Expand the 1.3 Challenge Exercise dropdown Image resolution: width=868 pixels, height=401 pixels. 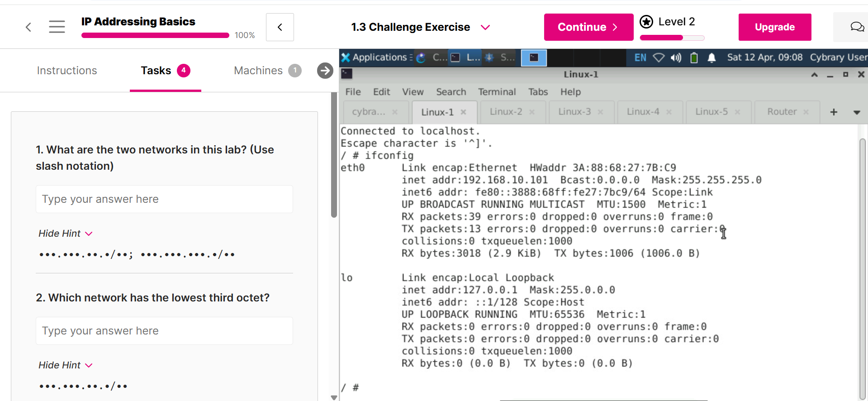(485, 27)
